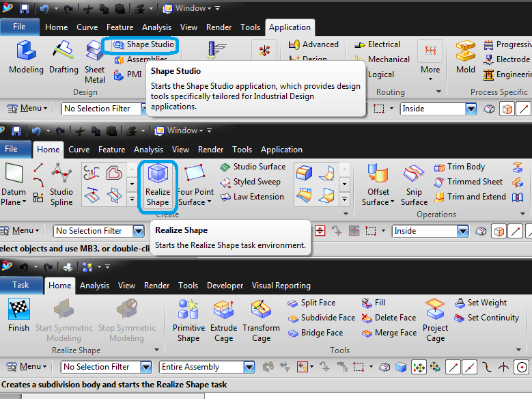Open the Visual Reporting tab

click(x=281, y=286)
